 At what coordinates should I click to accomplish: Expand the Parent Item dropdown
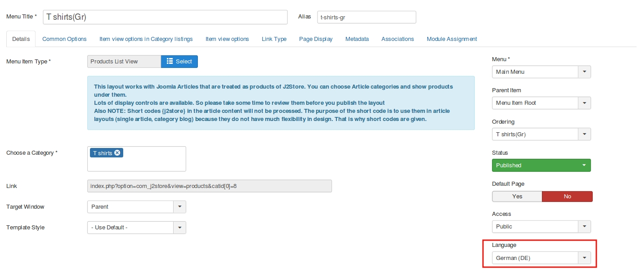(541, 103)
